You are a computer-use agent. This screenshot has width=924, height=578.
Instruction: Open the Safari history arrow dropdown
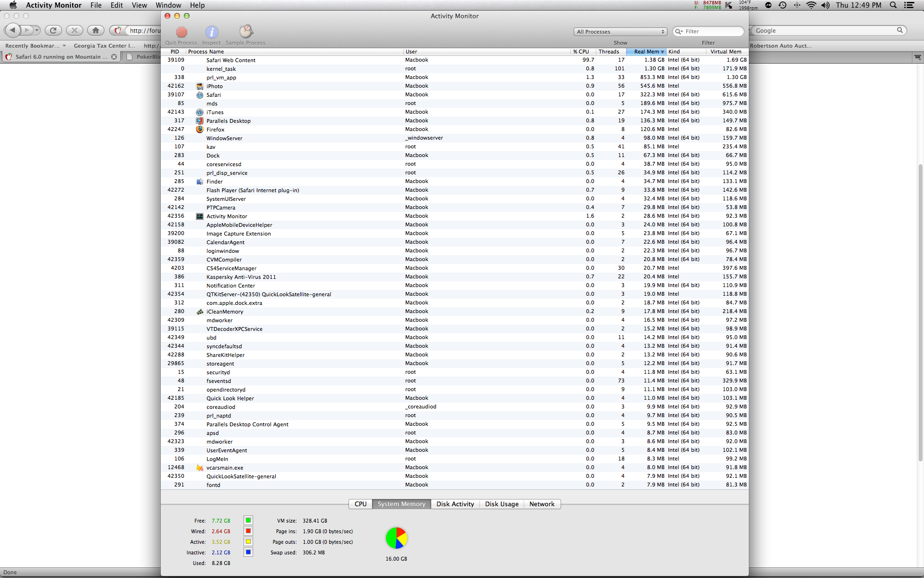click(37, 30)
